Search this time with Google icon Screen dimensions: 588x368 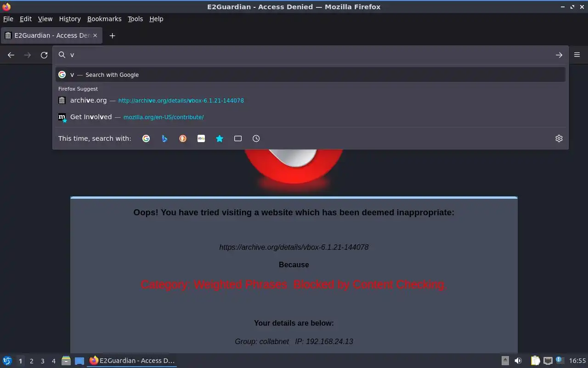pyautogui.click(x=146, y=138)
